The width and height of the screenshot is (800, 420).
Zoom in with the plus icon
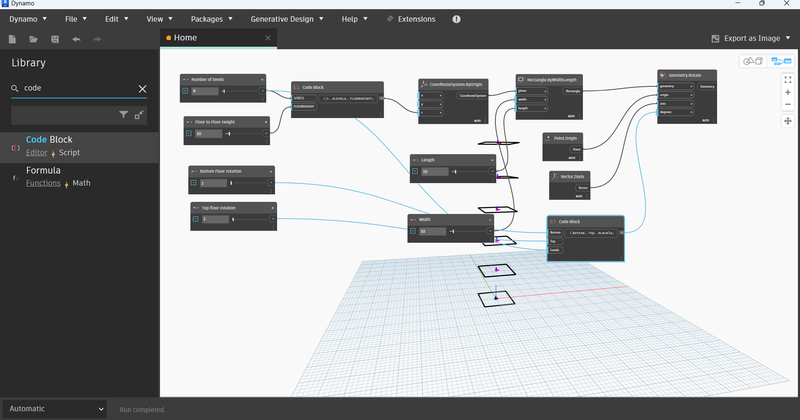788,92
